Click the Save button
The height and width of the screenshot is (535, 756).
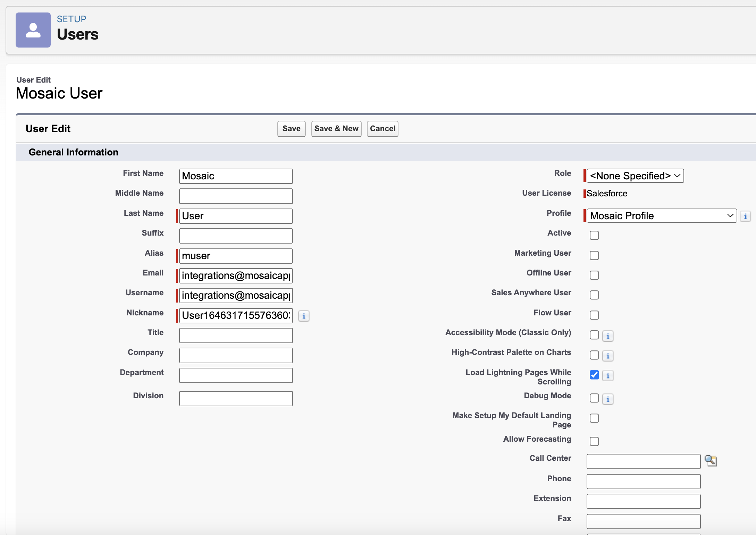click(291, 129)
